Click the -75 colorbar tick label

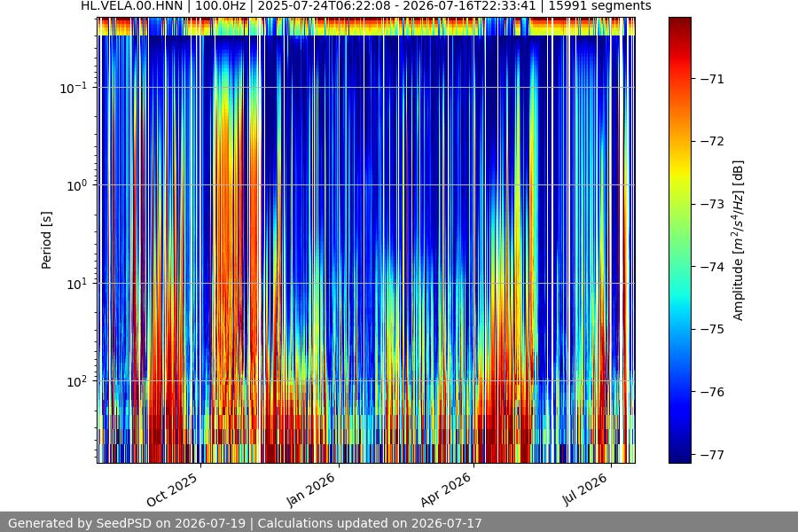click(713, 329)
